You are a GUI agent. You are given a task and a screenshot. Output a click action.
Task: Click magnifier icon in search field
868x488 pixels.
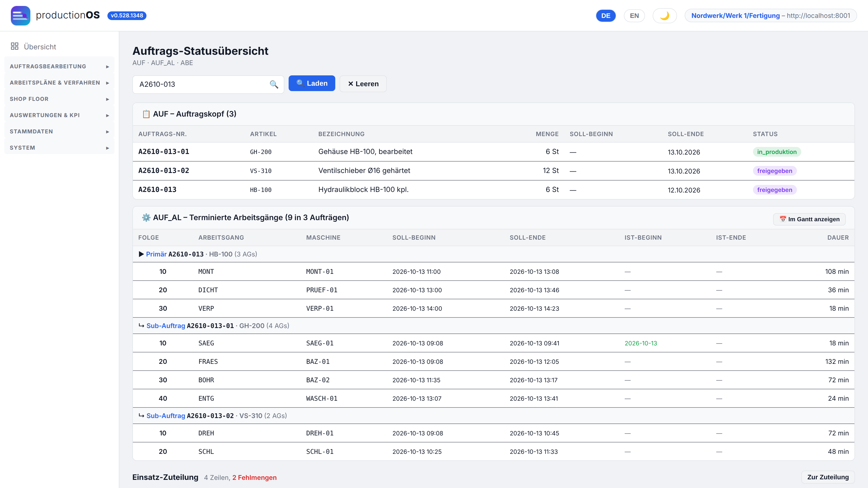[x=274, y=84]
